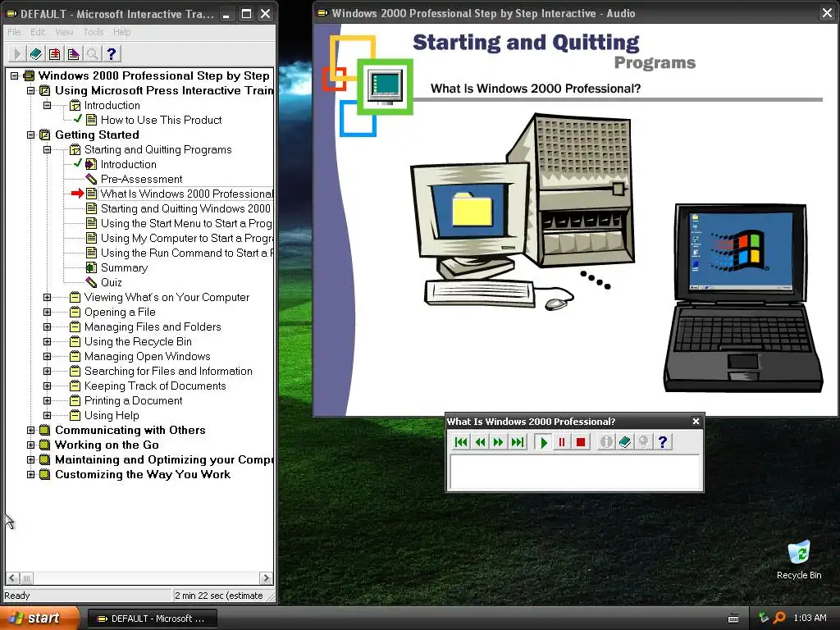The width and height of the screenshot is (840, 630).
Task: Click the green monitor logo on the lesson page
Action: (386, 87)
